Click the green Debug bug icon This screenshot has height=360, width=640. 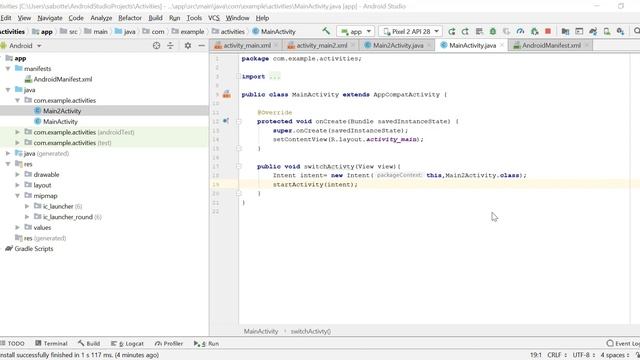click(x=493, y=31)
